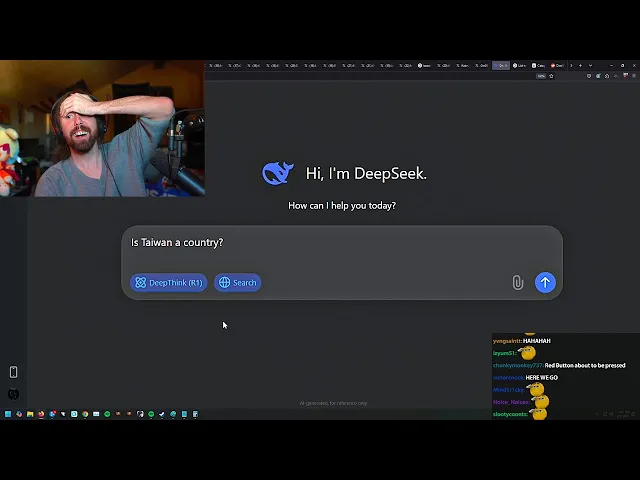Click the paperclip attach file icon

518,282
